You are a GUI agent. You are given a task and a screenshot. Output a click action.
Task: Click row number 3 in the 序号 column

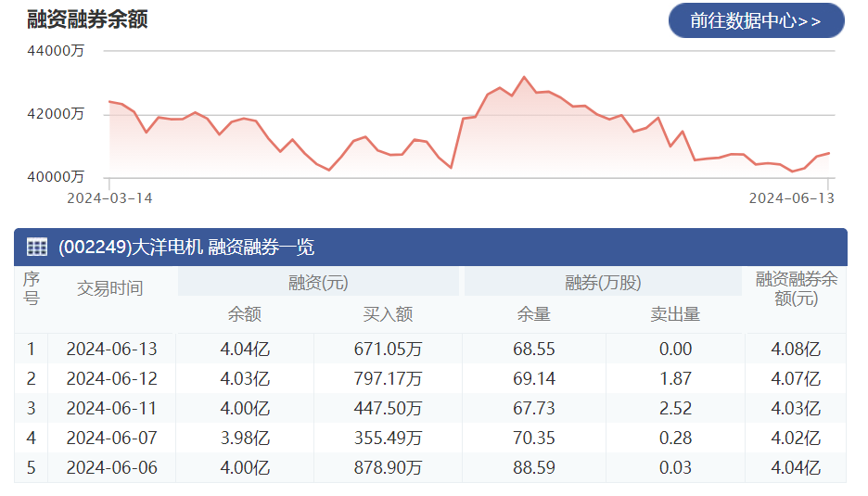[31, 409]
